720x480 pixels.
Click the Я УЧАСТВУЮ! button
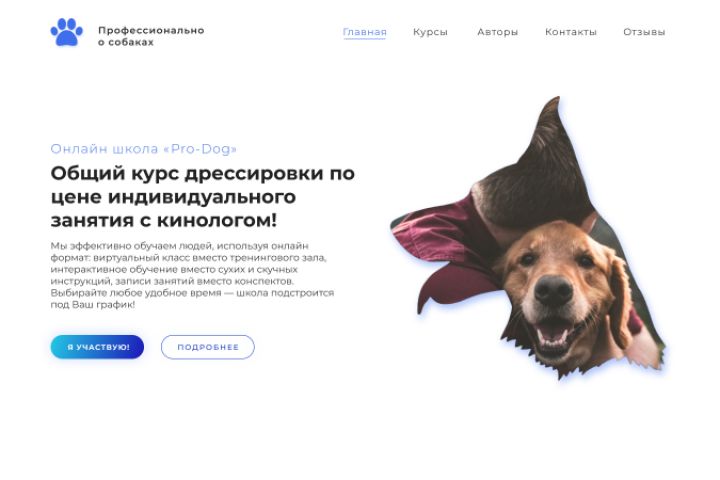click(97, 347)
